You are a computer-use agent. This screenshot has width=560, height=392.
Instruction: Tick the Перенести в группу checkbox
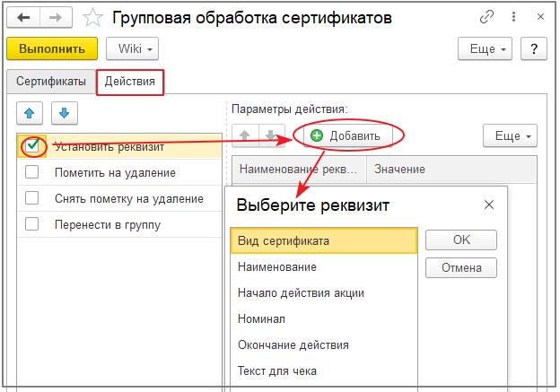32,224
